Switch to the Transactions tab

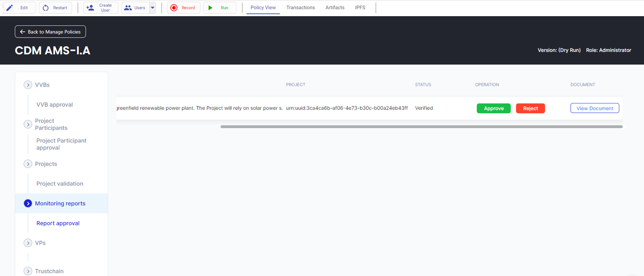click(301, 8)
